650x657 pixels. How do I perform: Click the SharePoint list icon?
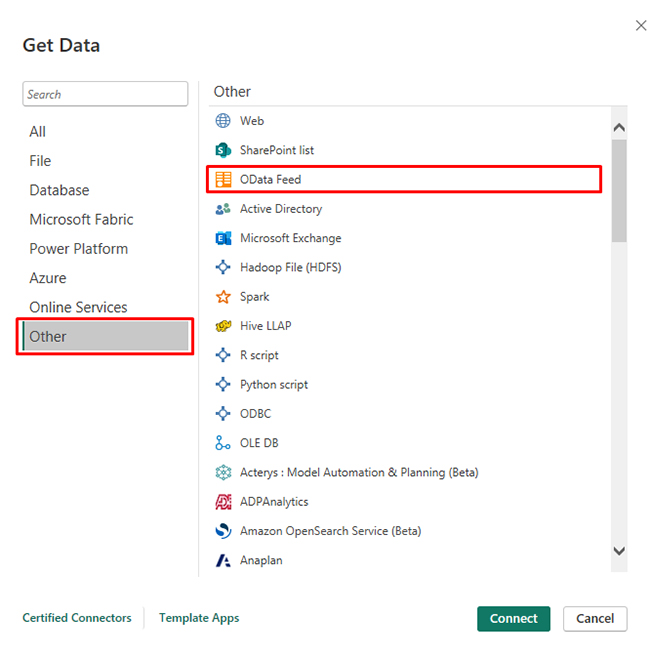223,150
